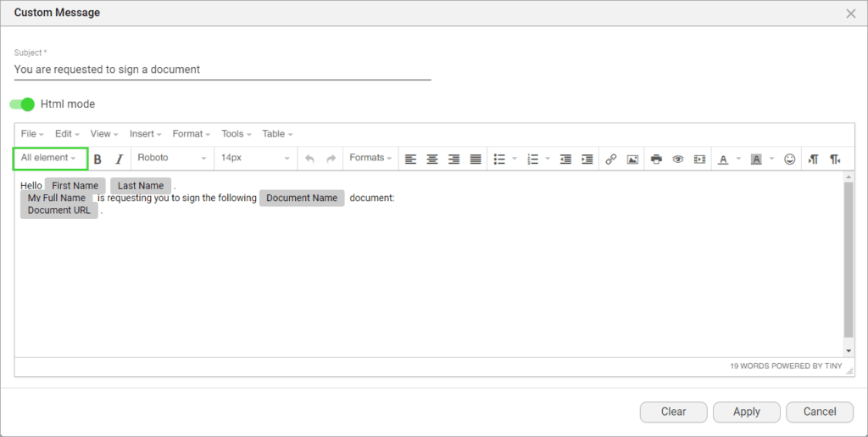Decrease the indent
This screenshot has height=437, width=868.
tap(565, 159)
